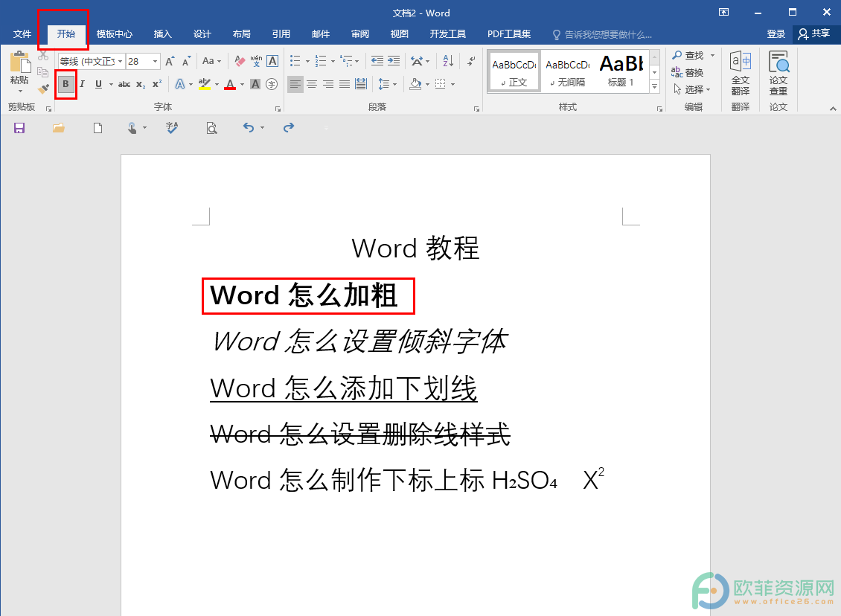Open the phonetic guide (wén) tool
The width and height of the screenshot is (841, 616).
[x=256, y=61]
